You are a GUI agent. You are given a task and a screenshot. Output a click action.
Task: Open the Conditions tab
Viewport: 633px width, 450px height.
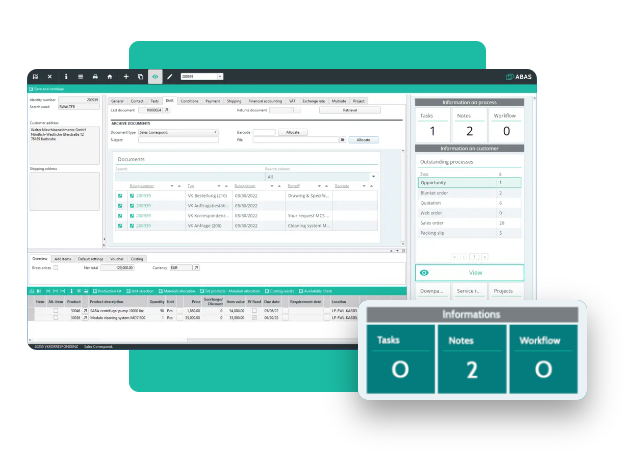(189, 101)
